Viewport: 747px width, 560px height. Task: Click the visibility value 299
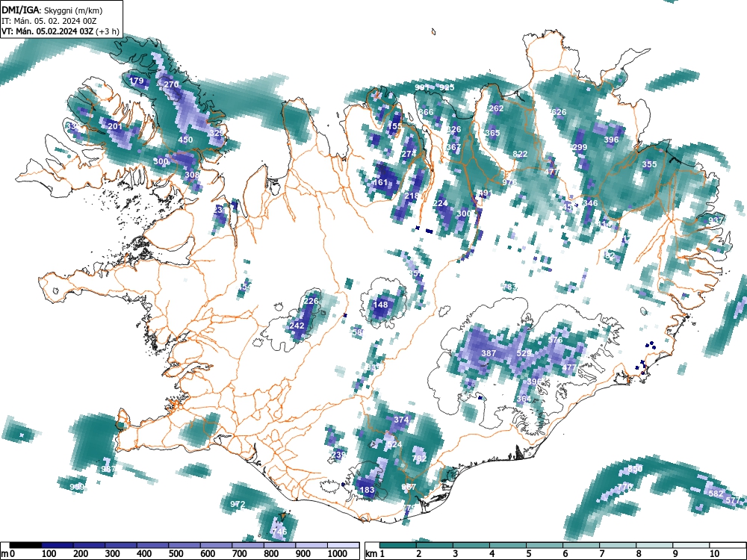[x=580, y=147]
